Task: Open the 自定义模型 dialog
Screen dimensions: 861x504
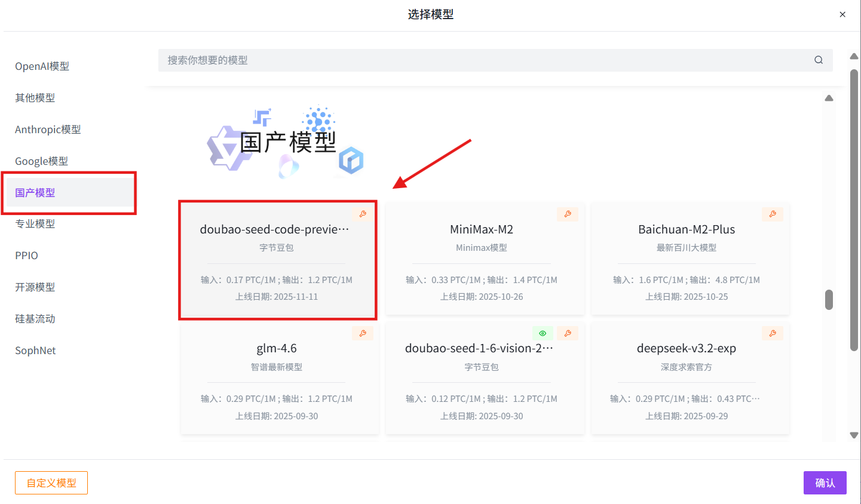Action: [x=51, y=483]
